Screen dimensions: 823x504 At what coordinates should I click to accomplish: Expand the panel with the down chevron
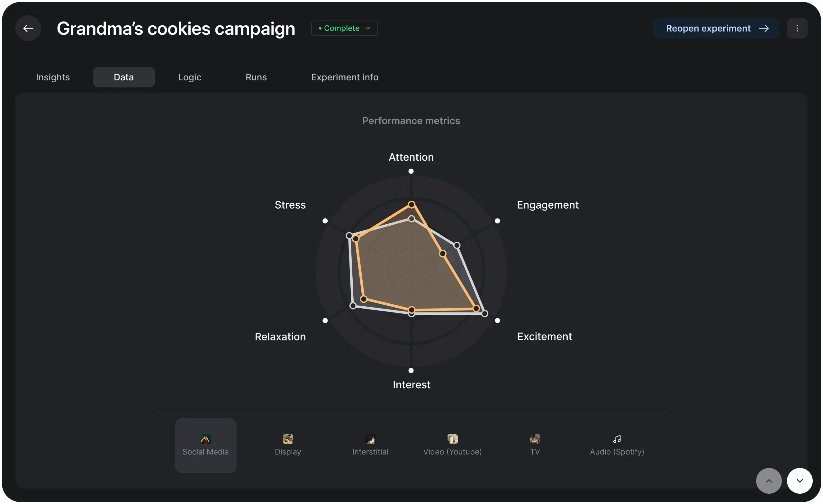point(799,481)
